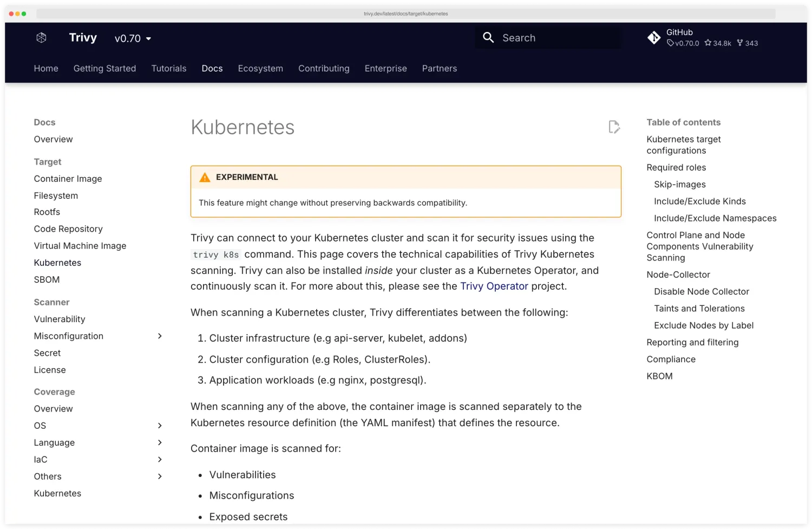Image resolution: width=812 pixels, height=529 pixels.
Task: Open Virtual Machine Image page
Action: (x=80, y=246)
